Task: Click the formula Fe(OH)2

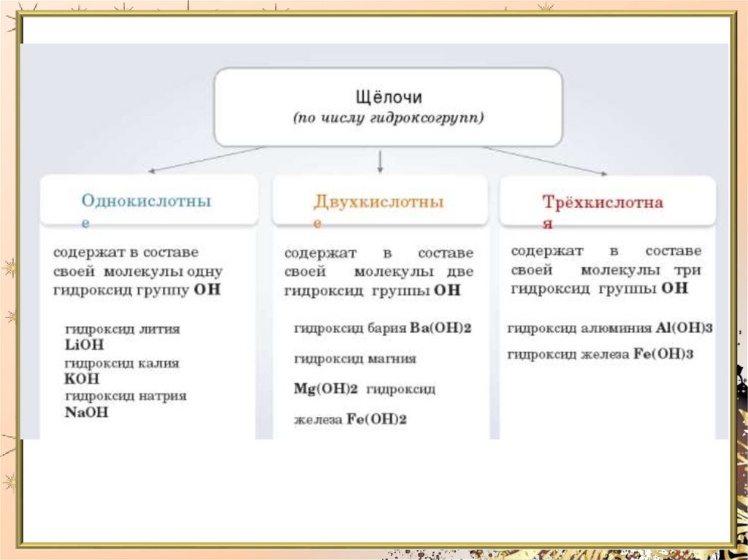Action: (x=376, y=419)
